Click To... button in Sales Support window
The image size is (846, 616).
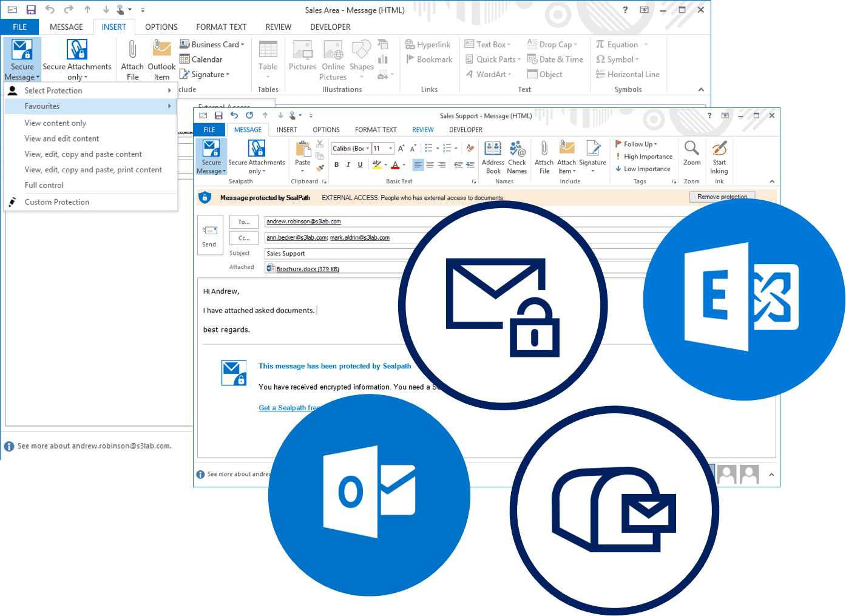244,222
